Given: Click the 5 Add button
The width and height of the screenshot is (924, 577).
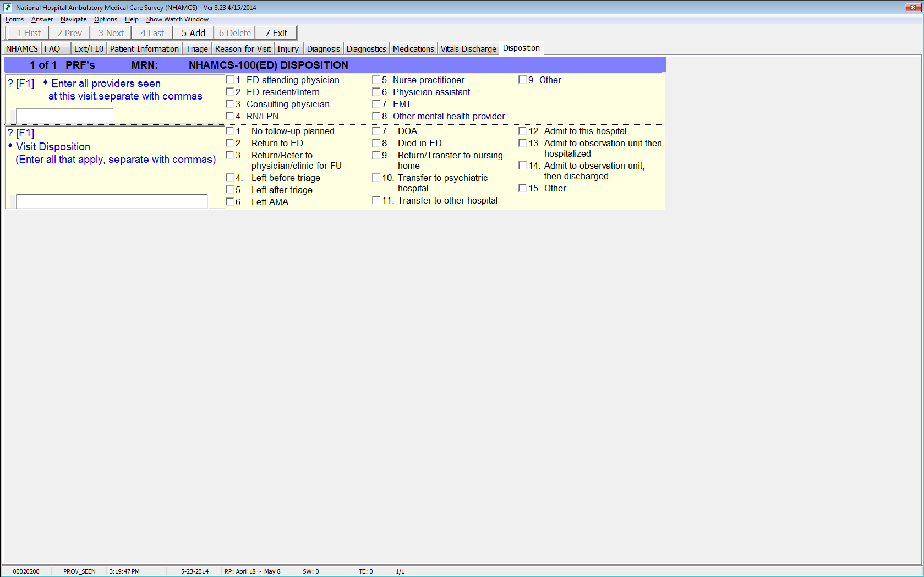Looking at the screenshot, I should click(193, 33).
